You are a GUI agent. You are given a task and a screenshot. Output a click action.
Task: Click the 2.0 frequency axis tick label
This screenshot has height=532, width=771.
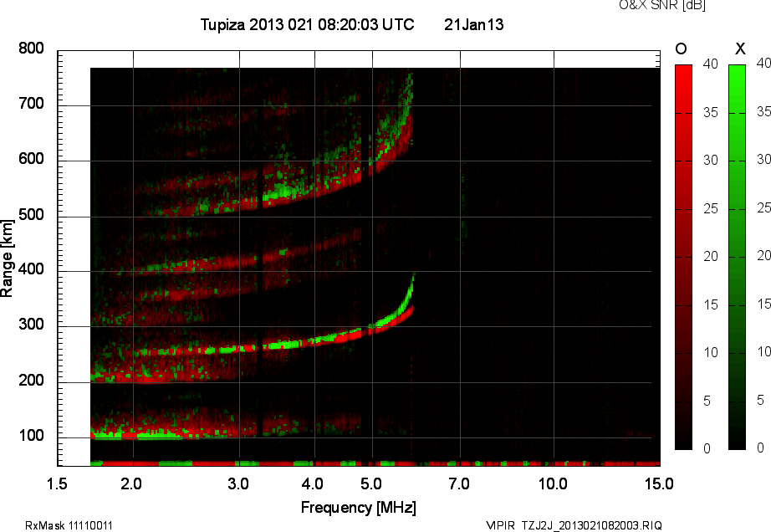[x=131, y=484]
